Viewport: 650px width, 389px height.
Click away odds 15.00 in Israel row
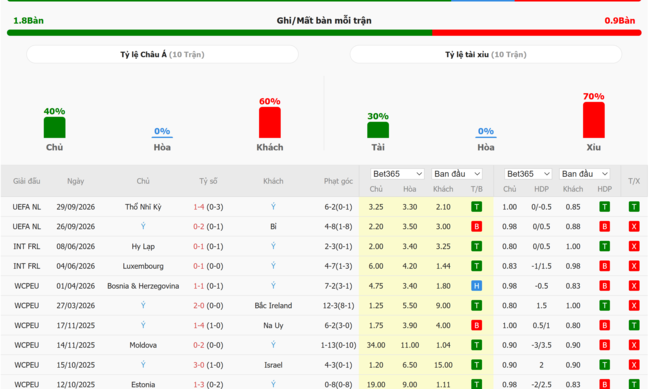click(443, 365)
